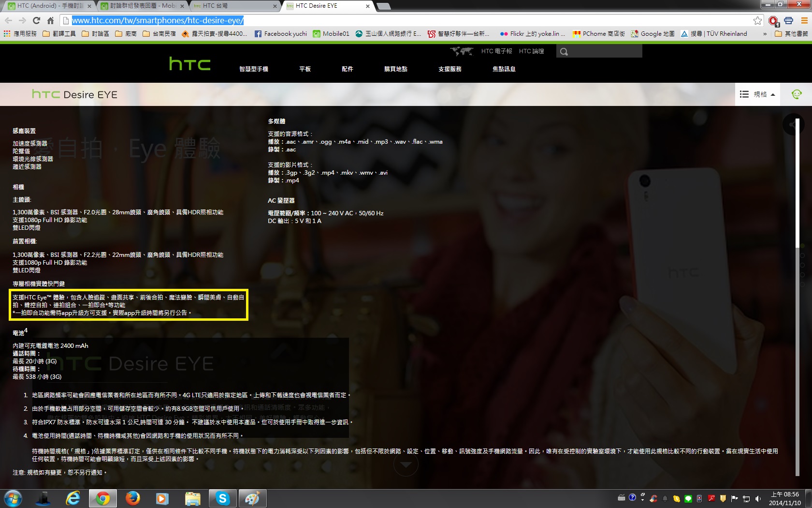Open the 焦點訊息 nav item
812x508 pixels.
504,69
